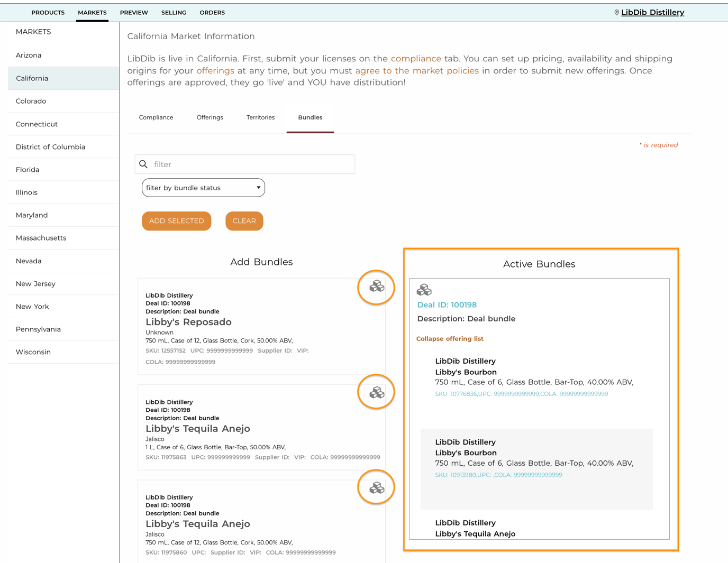Click bundle icon on Libby's Reposado card
The width and height of the screenshot is (728, 563).
click(377, 287)
